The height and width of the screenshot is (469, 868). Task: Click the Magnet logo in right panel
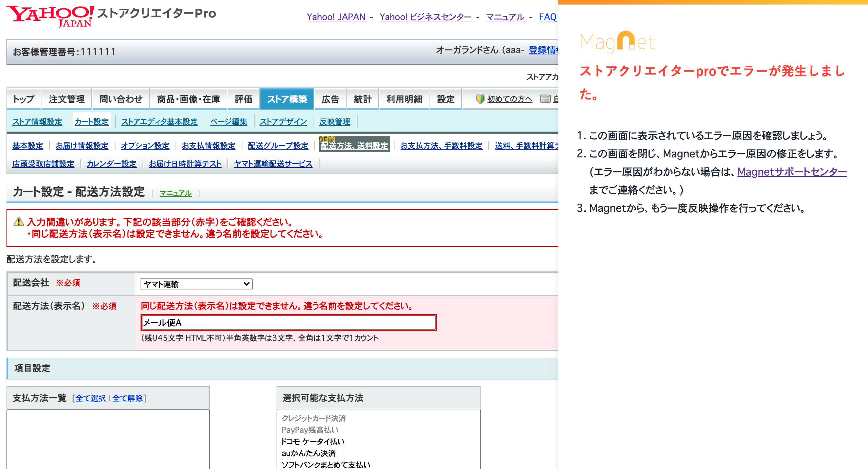(617, 42)
